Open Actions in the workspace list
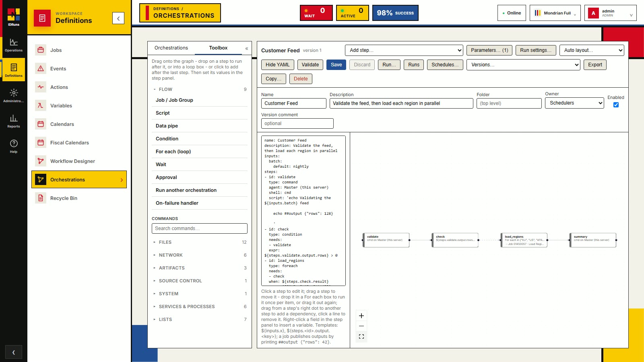Viewport: 644px width, 362px height. [79, 87]
